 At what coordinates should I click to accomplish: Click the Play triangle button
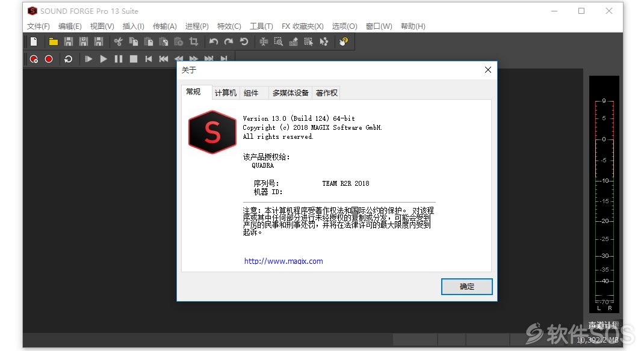coord(104,59)
